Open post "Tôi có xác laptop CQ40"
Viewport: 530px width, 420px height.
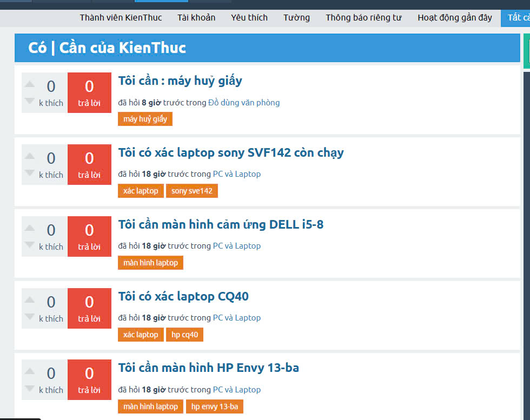pyautogui.click(x=183, y=296)
